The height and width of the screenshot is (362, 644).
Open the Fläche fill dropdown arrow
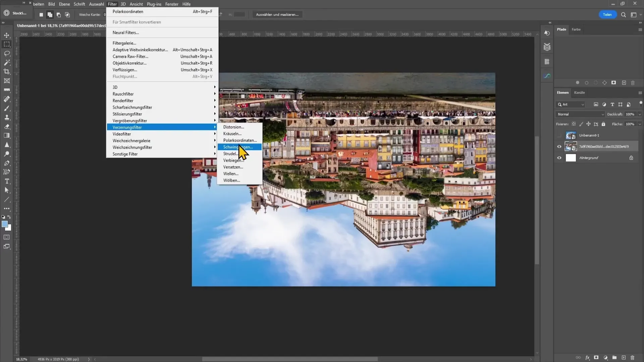click(640, 124)
